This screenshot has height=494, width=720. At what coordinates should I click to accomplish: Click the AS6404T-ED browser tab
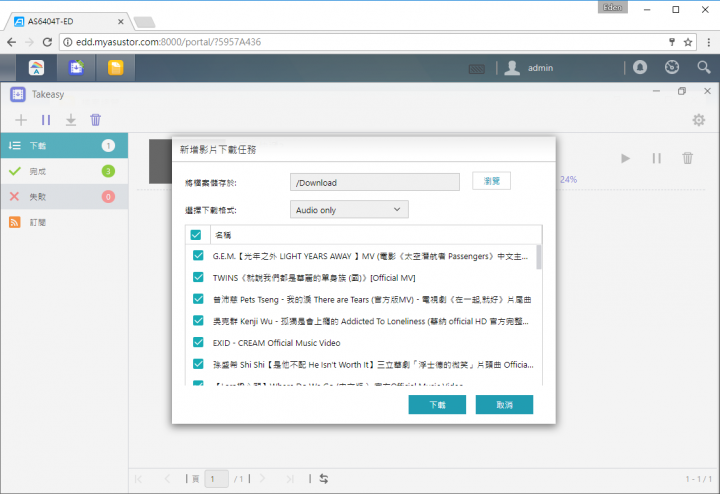pos(69,22)
